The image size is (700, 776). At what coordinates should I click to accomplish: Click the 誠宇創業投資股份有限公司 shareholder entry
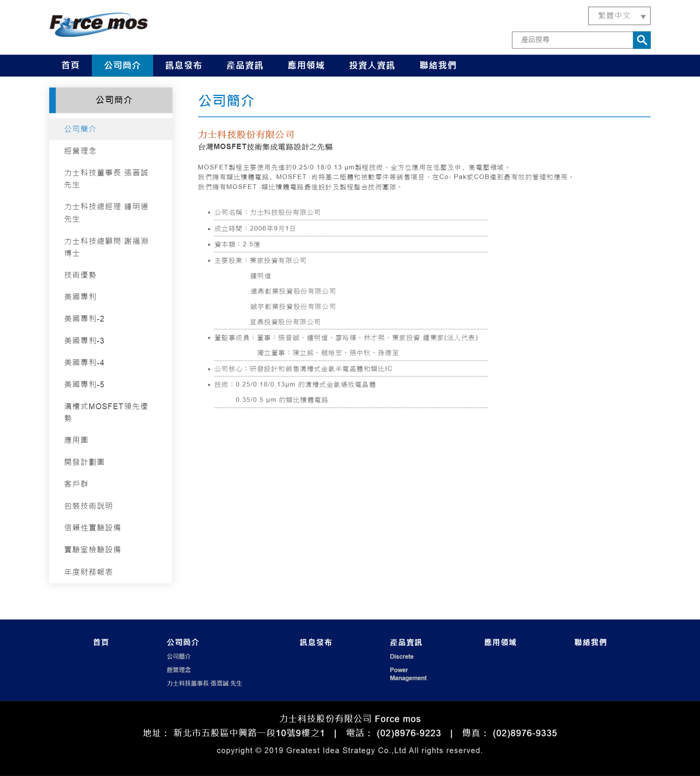point(293,307)
